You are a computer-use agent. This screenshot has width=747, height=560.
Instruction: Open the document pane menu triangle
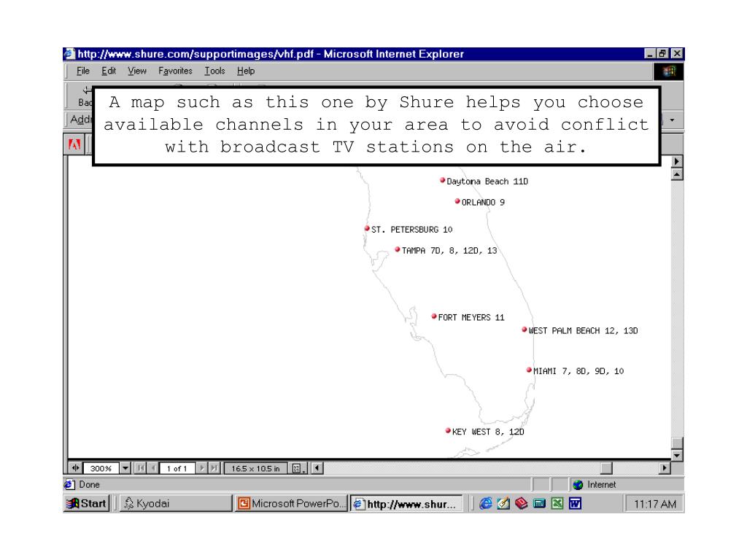coord(677,161)
